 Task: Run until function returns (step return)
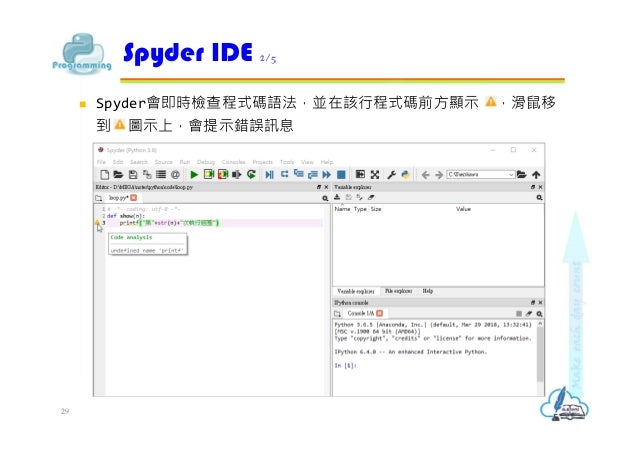[312, 175]
